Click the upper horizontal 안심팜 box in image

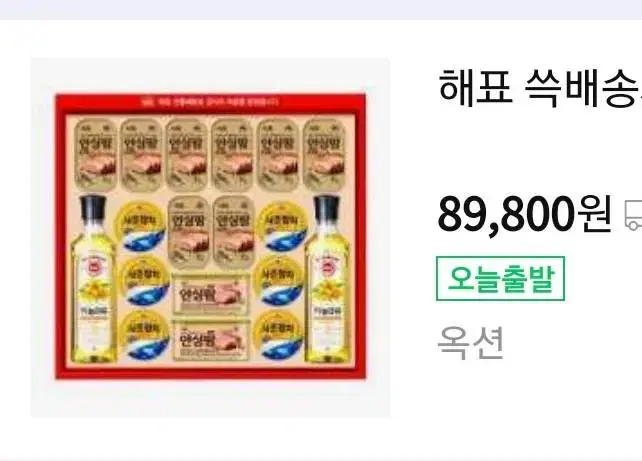tap(210, 294)
